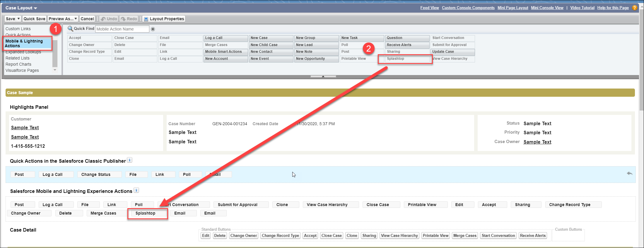Click Quick Save
The width and height of the screenshot is (644, 248).
point(34,19)
